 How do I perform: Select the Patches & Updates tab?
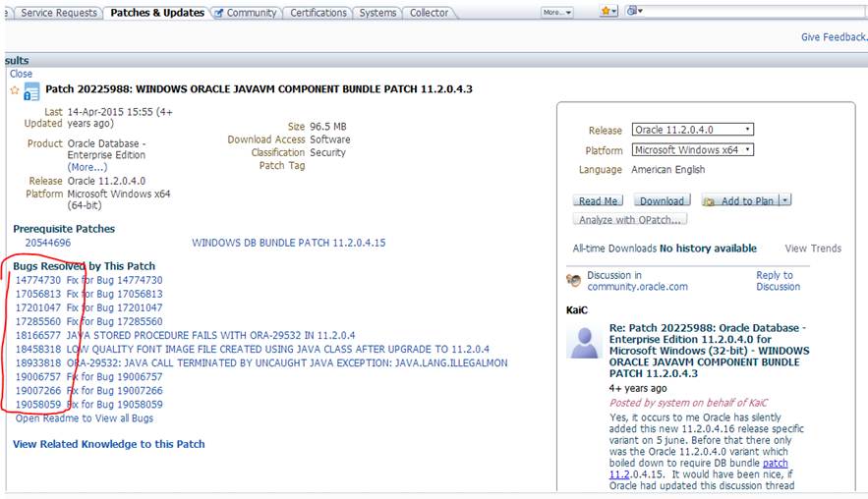click(x=157, y=13)
